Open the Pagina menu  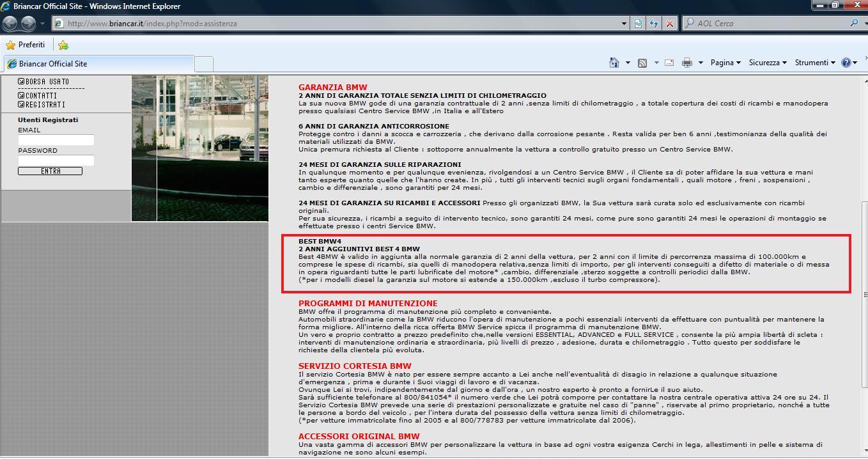pos(725,63)
